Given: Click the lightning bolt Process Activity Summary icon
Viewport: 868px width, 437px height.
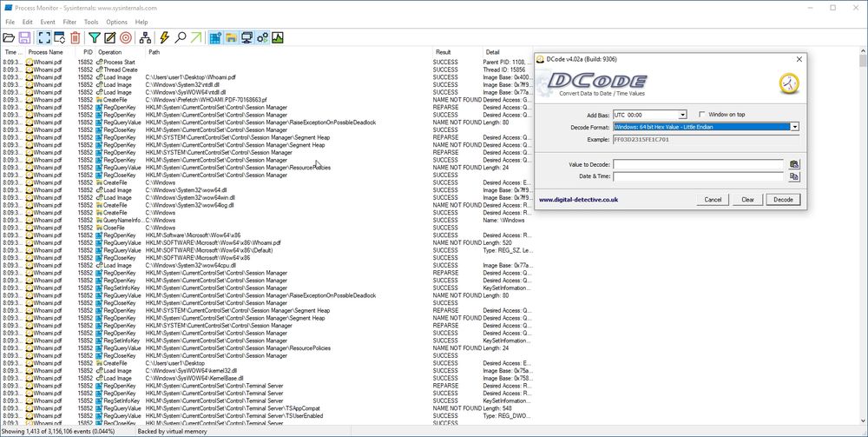Looking at the screenshot, I should coord(164,37).
